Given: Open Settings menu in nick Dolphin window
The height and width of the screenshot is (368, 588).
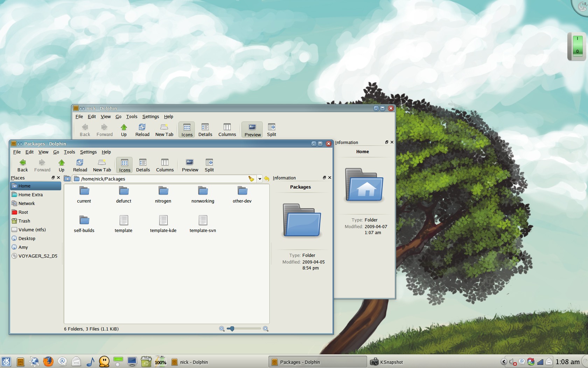Looking at the screenshot, I should coord(150,117).
